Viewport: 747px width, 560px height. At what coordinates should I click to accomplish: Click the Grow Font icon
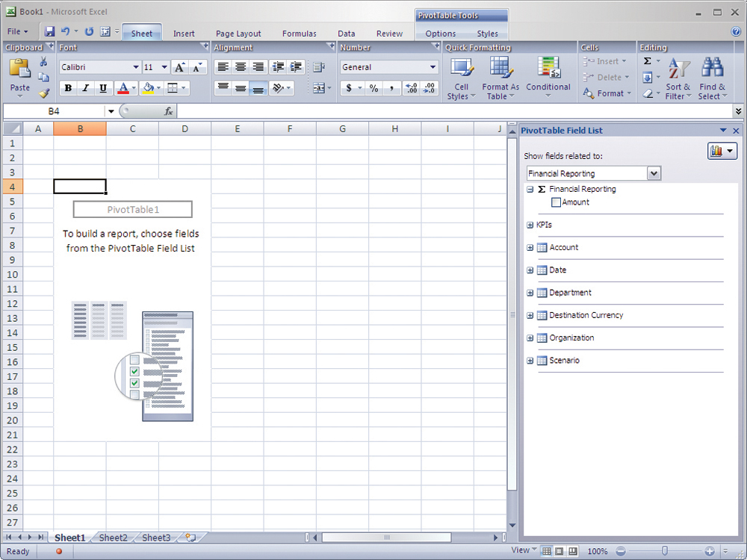pyautogui.click(x=179, y=67)
